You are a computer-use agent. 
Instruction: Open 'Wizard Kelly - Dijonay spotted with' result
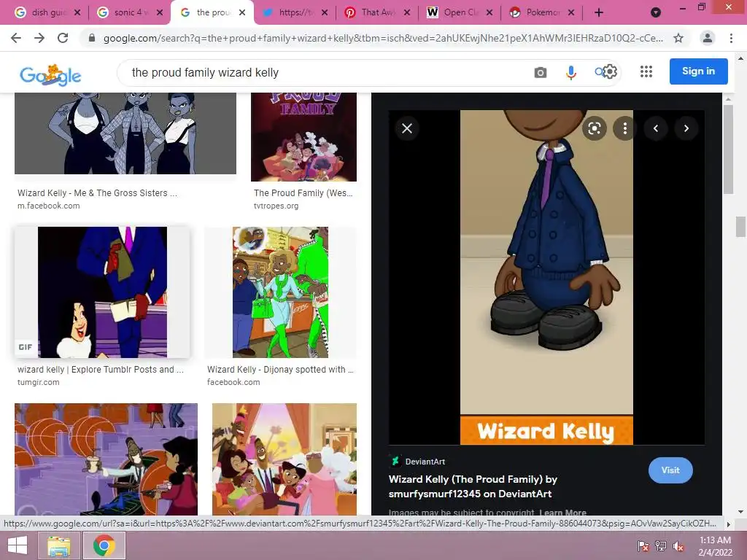[280, 370]
